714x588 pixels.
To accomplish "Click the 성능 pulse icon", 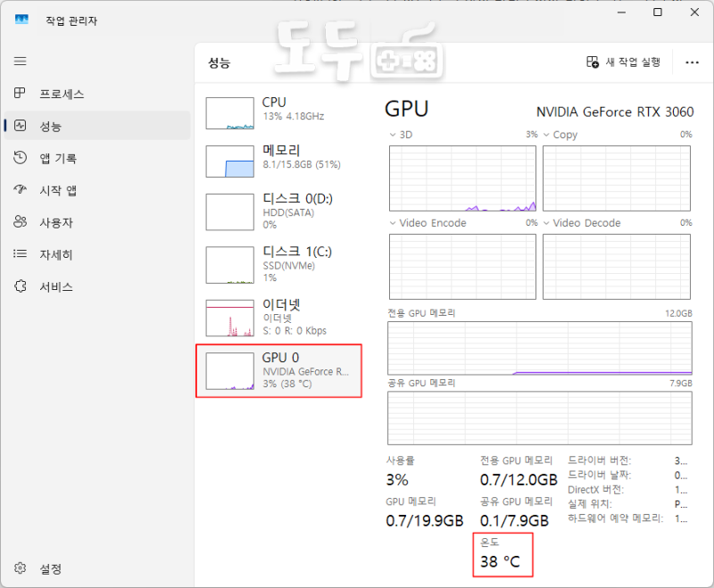I will click(x=20, y=126).
